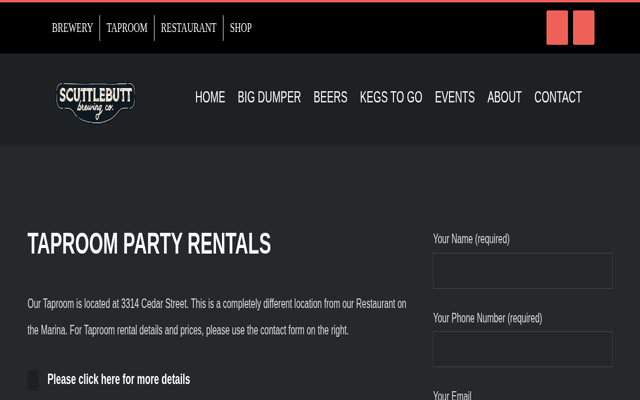Go to Kegs To Go page
This screenshot has width=640, height=400.
tap(391, 97)
